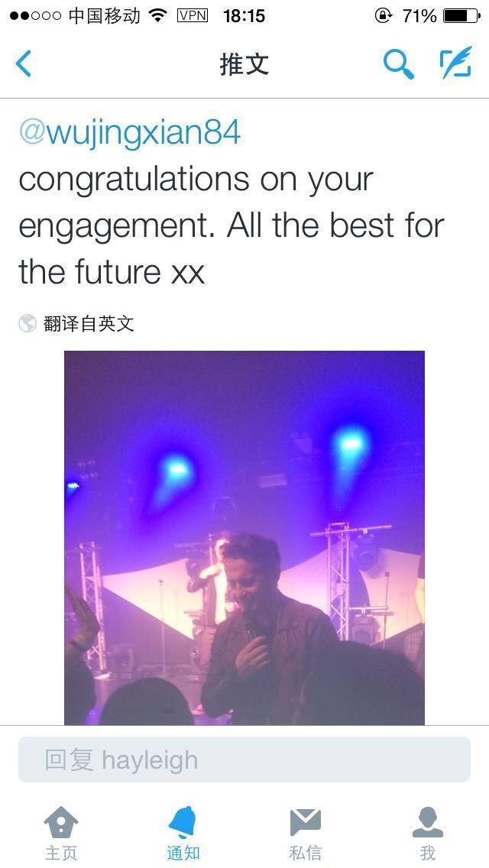Image resolution: width=489 pixels, height=868 pixels.
Task: Tap the globe translate icon
Action: 28,323
